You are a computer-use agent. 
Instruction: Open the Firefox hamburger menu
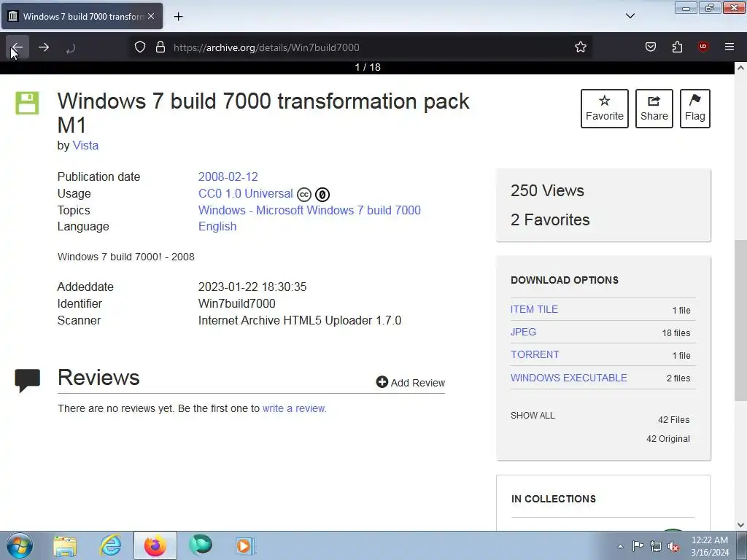[x=729, y=47]
